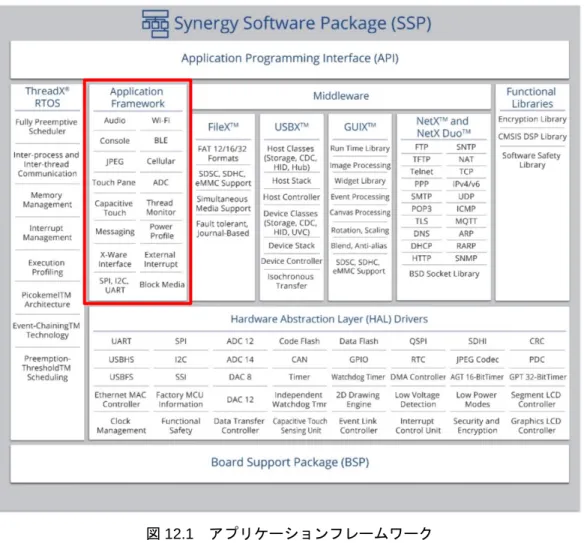Click the Functional Libraries heading

531,98
